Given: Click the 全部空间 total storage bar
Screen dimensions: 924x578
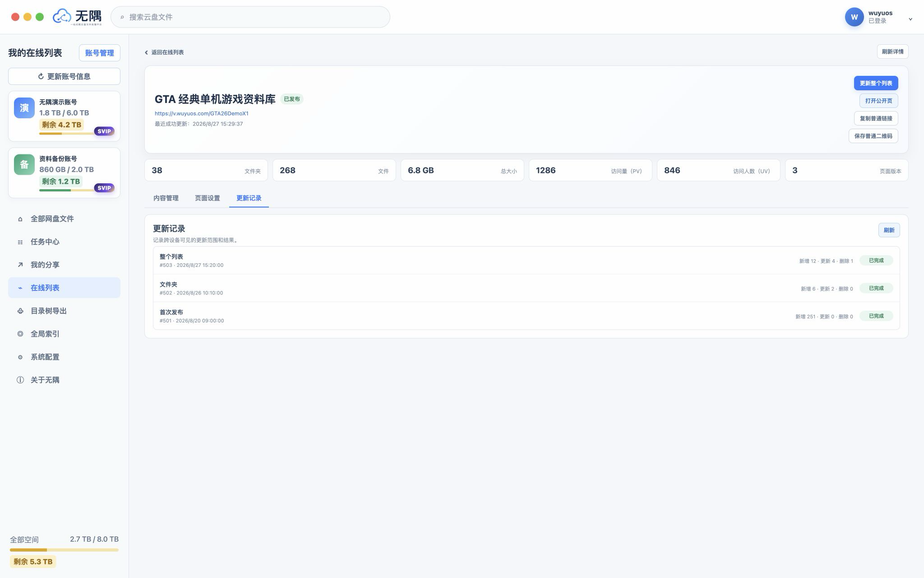Looking at the screenshot, I should [x=64, y=550].
